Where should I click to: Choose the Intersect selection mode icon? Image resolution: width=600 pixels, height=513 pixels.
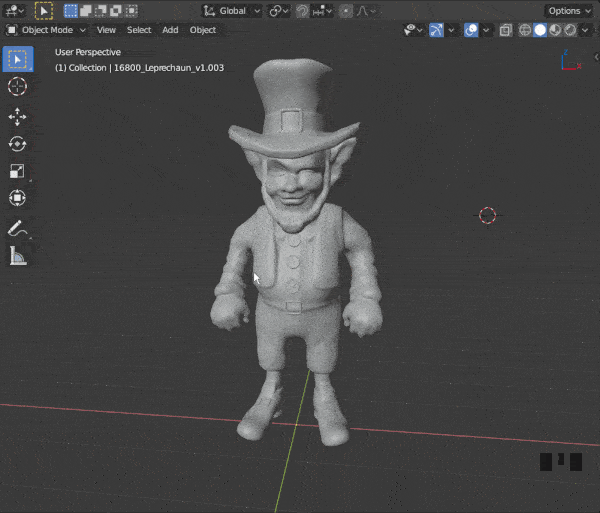point(131,11)
